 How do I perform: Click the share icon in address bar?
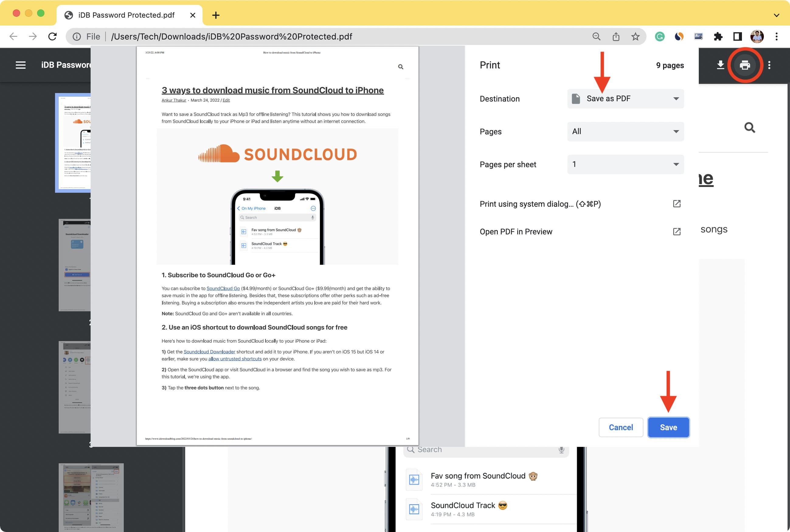(616, 36)
